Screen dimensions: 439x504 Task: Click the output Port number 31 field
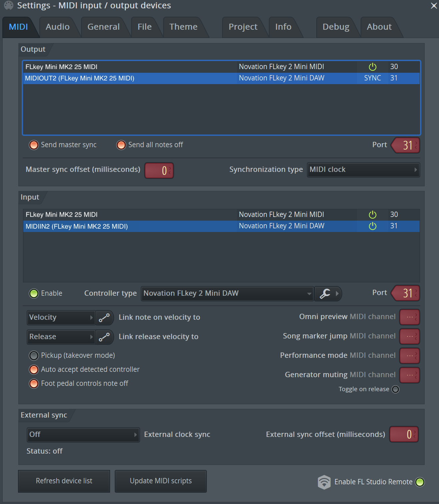[x=406, y=145]
